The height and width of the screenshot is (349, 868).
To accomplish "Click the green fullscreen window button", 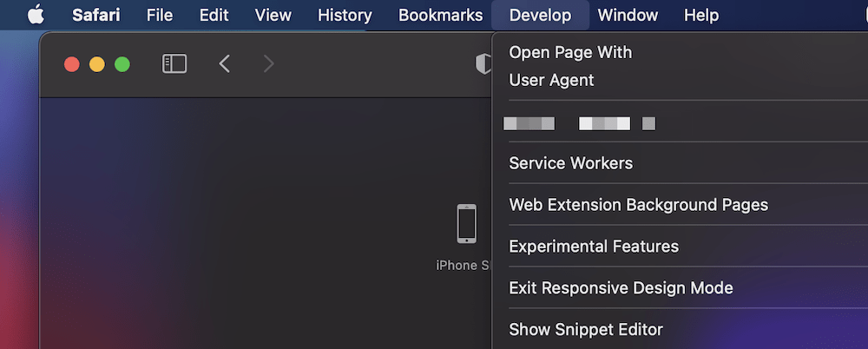I will pos(122,64).
